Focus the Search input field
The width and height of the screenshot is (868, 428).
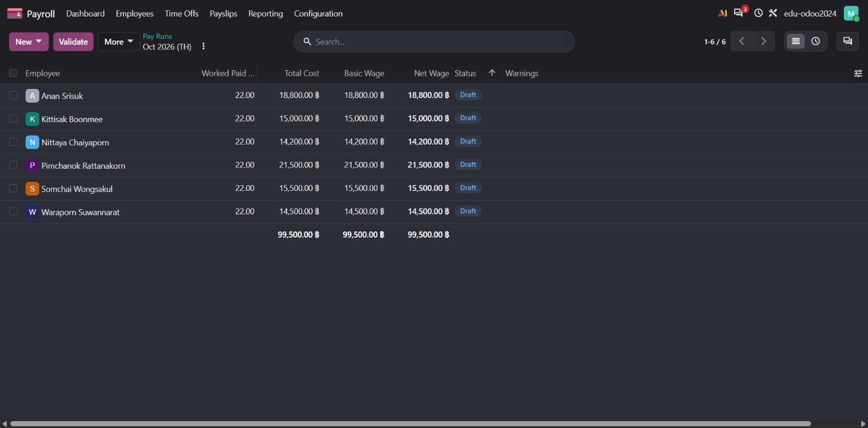coord(442,42)
